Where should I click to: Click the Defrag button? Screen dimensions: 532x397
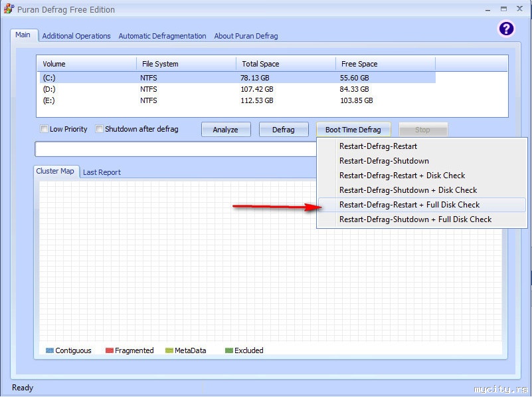284,130
